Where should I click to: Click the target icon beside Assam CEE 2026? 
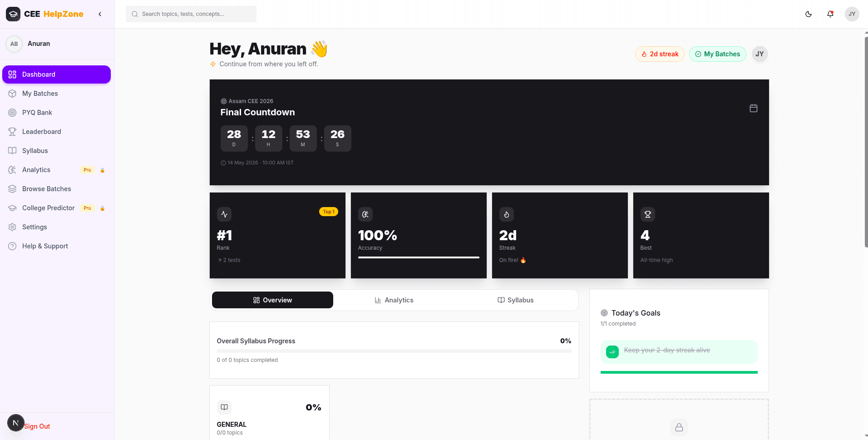(x=223, y=101)
